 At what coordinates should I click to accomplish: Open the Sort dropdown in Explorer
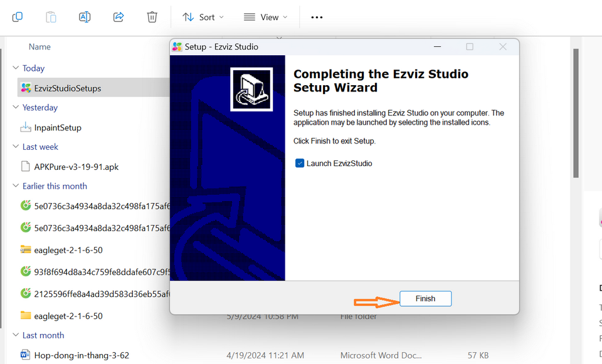pos(203,18)
